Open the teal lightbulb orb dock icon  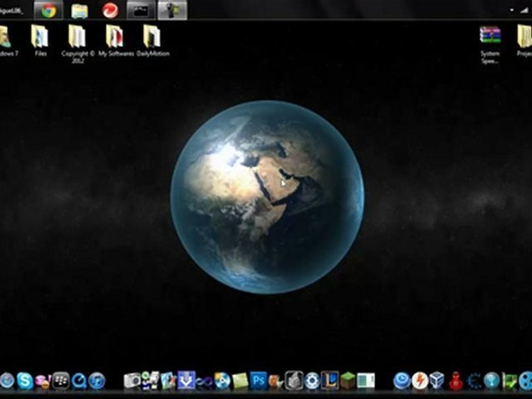click(x=492, y=381)
